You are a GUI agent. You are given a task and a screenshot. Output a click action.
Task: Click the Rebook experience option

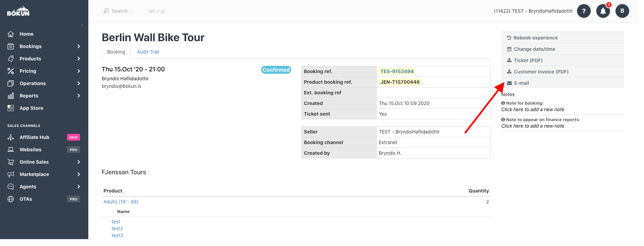563,38
